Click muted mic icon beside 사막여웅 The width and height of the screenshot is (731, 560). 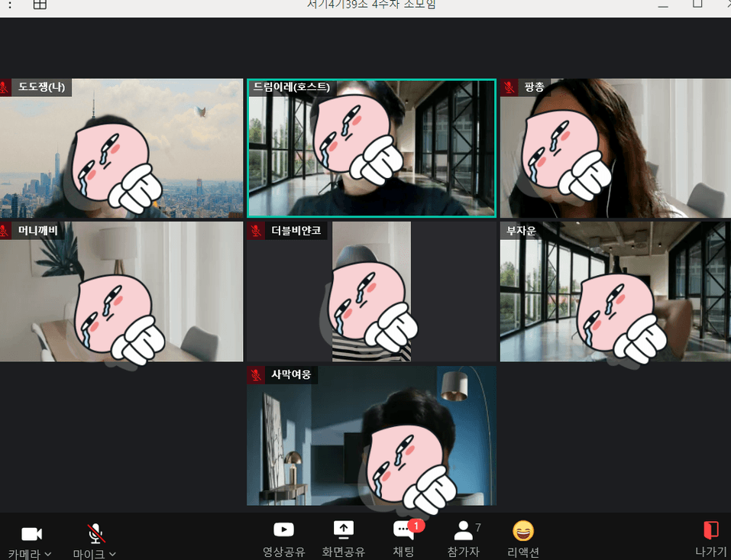tap(256, 374)
